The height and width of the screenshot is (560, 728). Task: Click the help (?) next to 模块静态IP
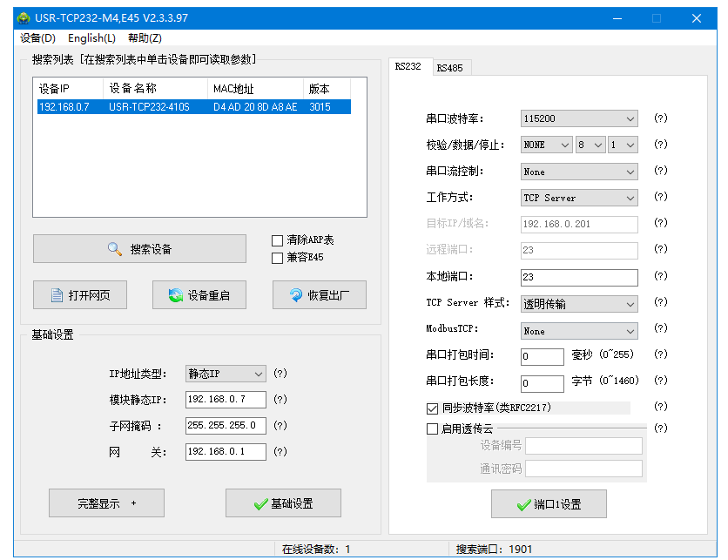280,400
